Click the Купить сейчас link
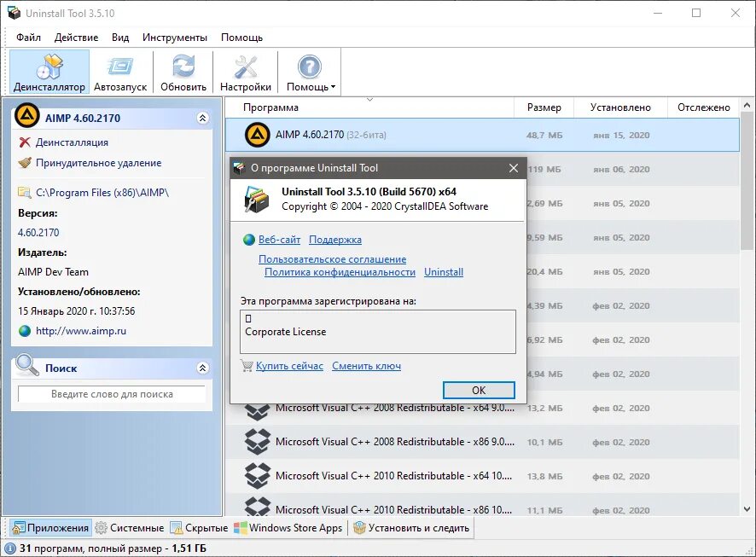 (289, 366)
